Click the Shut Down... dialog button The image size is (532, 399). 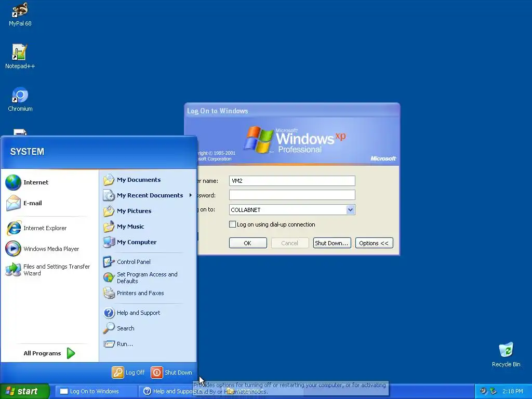[332, 243]
